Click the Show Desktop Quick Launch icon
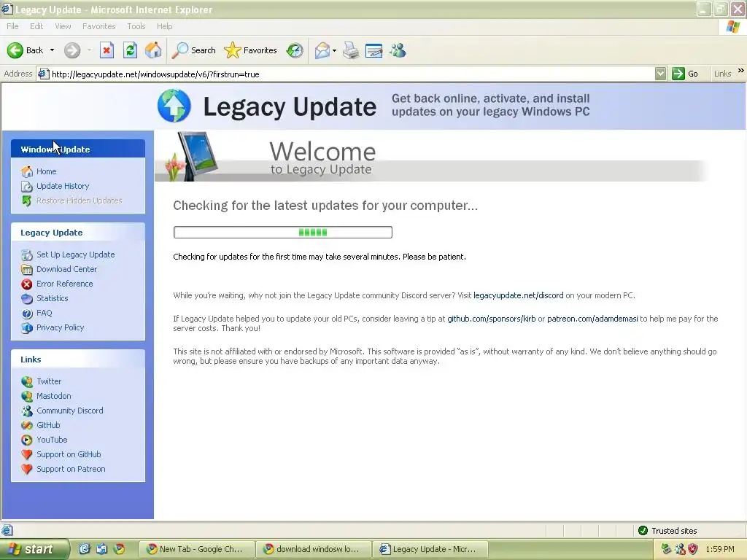The image size is (747, 560). 85,549
